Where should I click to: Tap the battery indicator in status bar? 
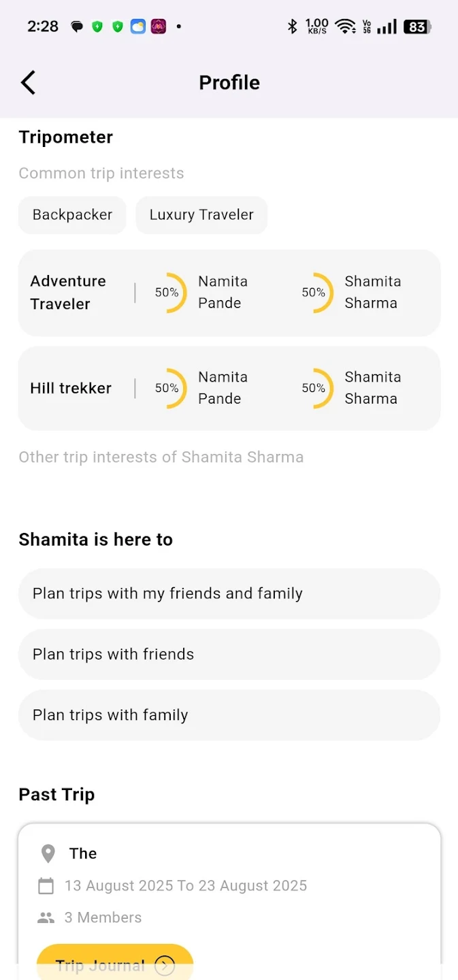416,27
